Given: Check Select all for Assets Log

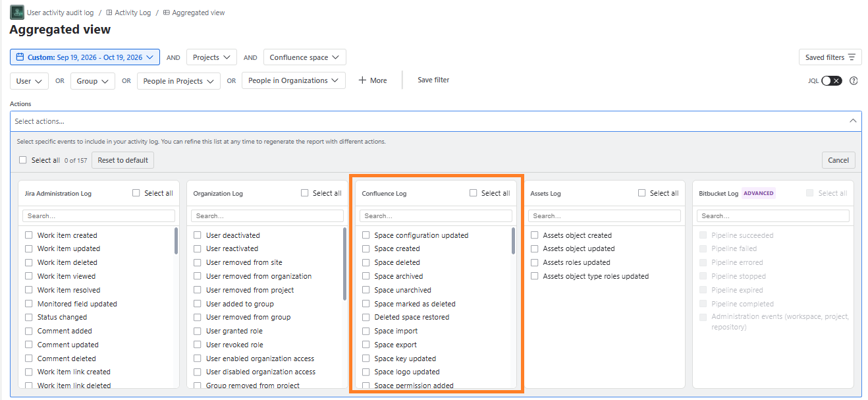Looking at the screenshot, I should [x=642, y=193].
